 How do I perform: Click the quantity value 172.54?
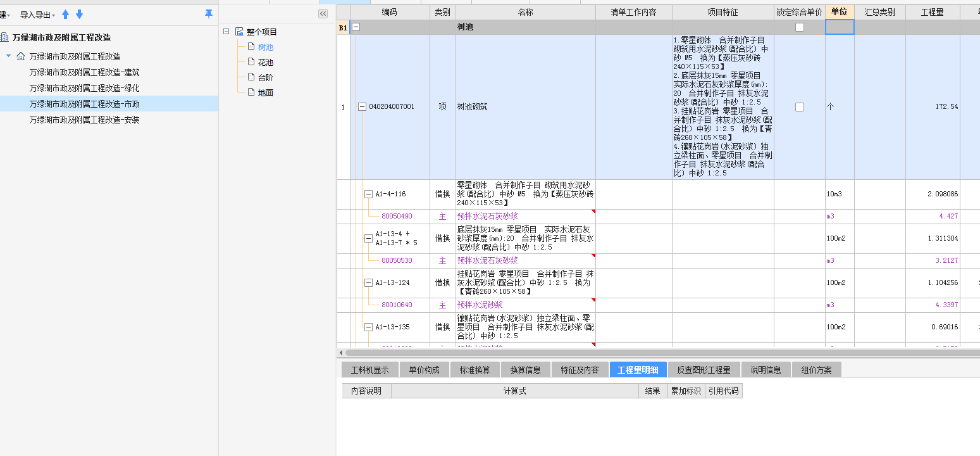tap(946, 107)
